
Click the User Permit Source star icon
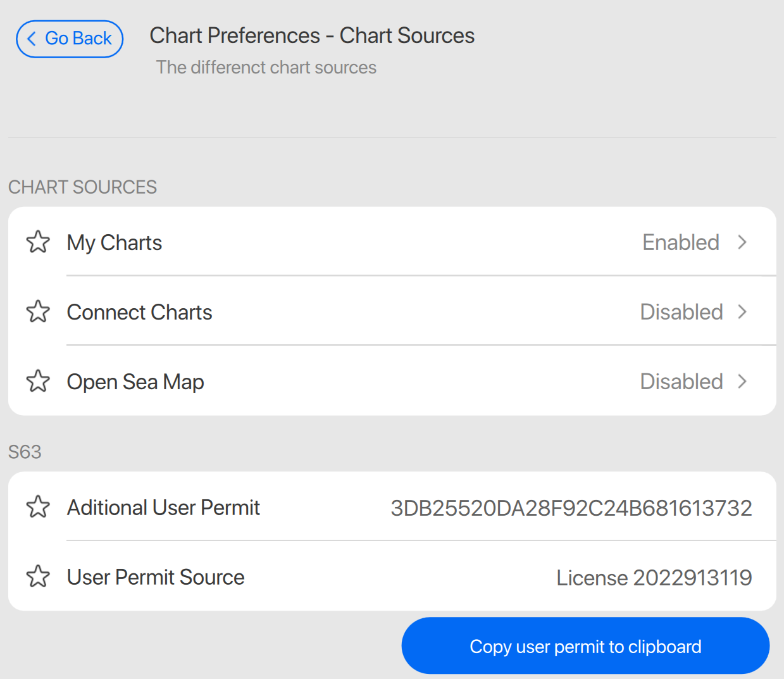pos(38,576)
